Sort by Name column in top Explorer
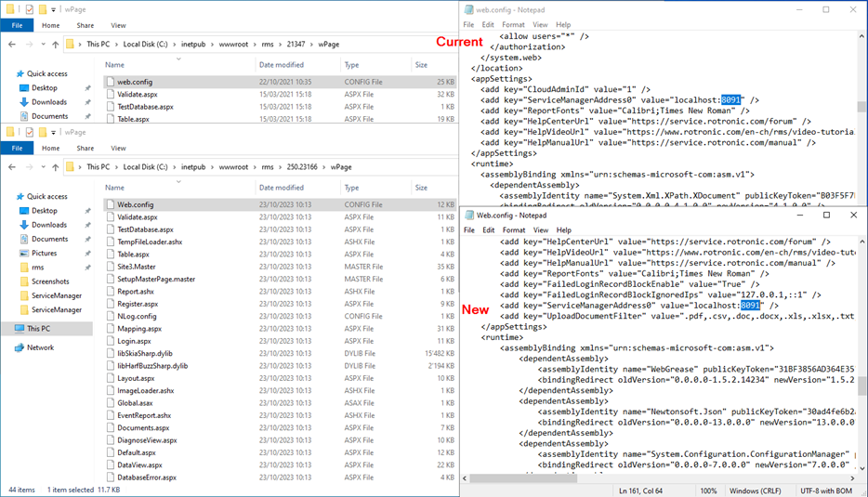Viewport: 868px width, 497px height. click(114, 65)
